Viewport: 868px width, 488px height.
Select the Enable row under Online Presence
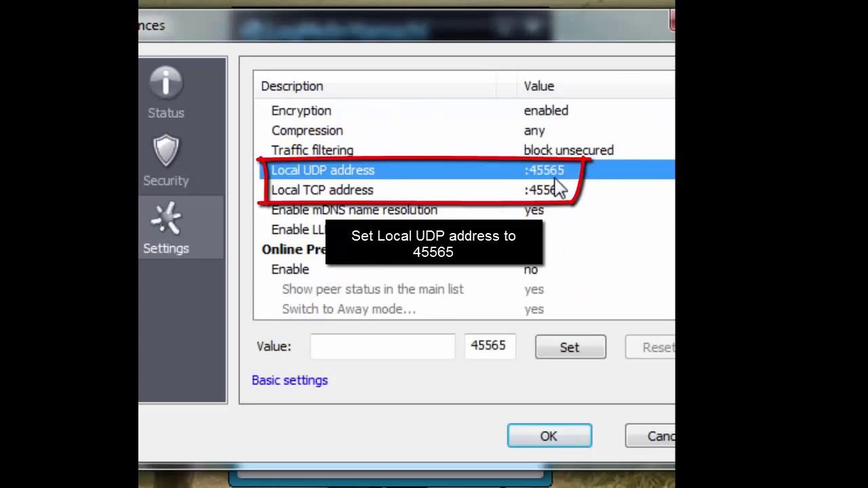(x=465, y=269)
